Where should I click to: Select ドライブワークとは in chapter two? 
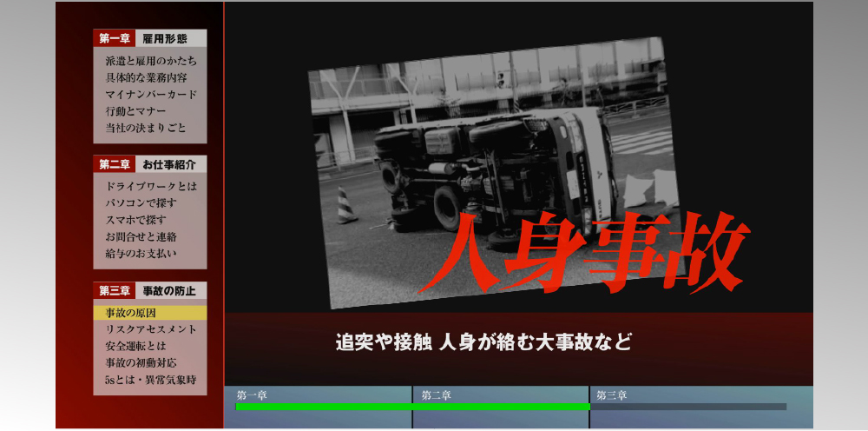click(150, 187)
